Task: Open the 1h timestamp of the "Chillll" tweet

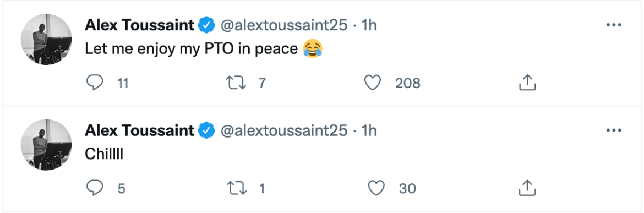Action: (x=369, y=130)
